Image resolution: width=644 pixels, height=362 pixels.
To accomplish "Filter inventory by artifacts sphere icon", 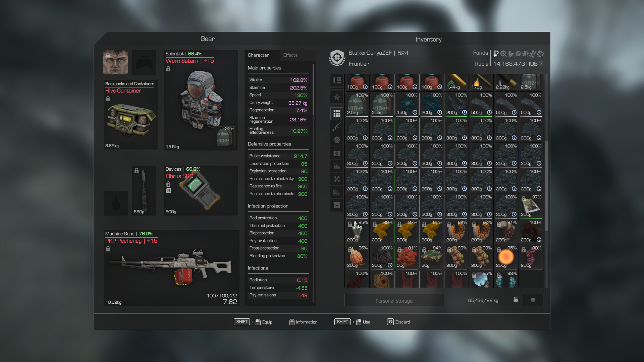I will coord(337,140).
